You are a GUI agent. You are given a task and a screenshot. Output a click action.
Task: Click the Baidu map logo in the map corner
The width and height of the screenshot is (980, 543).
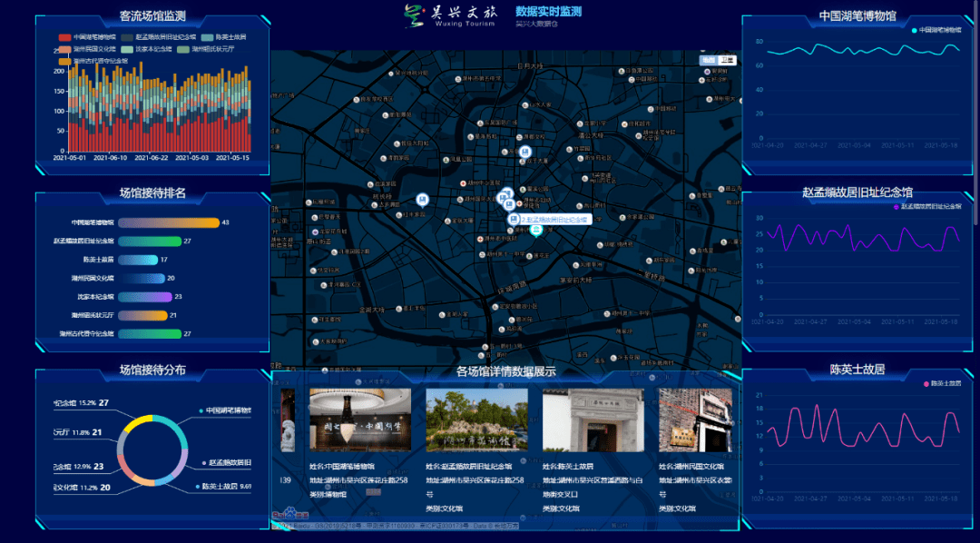(x=290, y=514)
